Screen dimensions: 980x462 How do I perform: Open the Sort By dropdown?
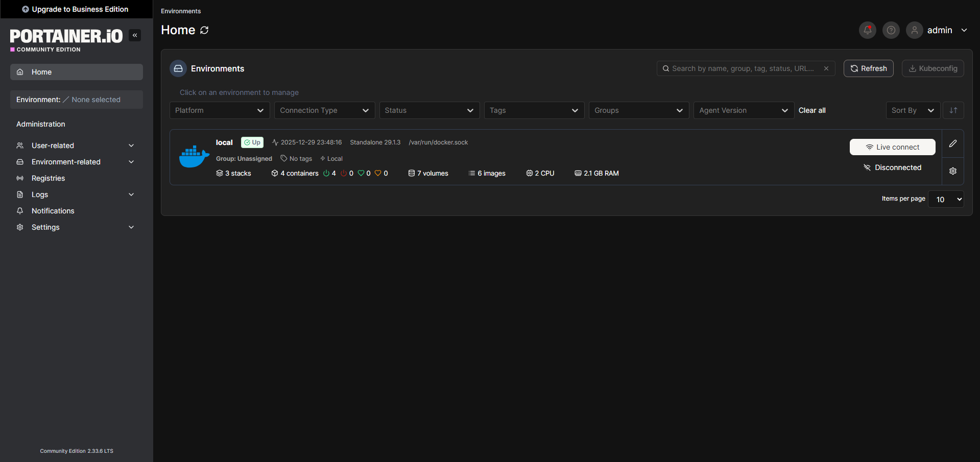pyautogui.click(x=913, y=110)
